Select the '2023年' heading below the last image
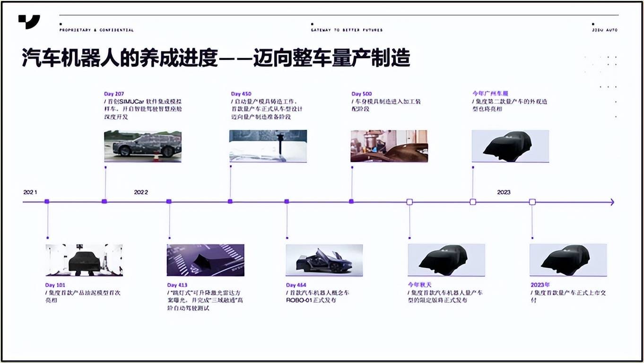Screen dimensions: 644x363 [x=540, y=285]
